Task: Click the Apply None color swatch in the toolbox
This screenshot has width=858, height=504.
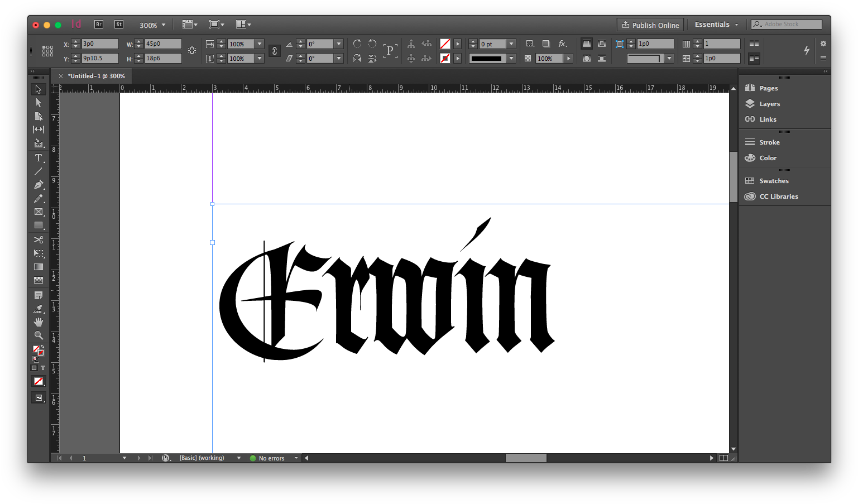Action: coord(38,382)
